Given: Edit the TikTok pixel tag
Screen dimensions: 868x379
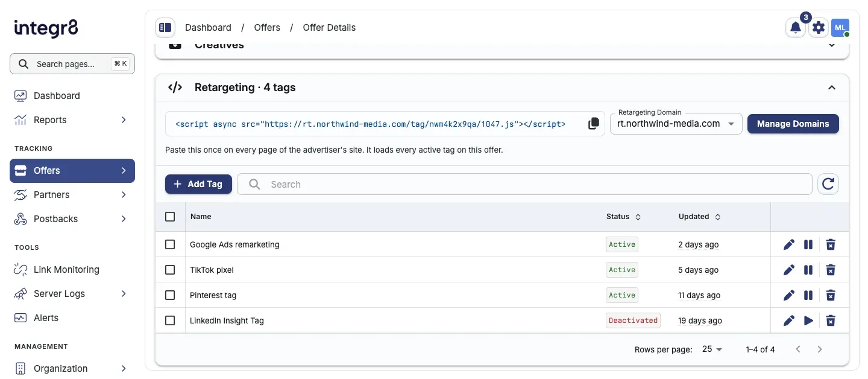Looking at the screenshot, I should (788, 270).
